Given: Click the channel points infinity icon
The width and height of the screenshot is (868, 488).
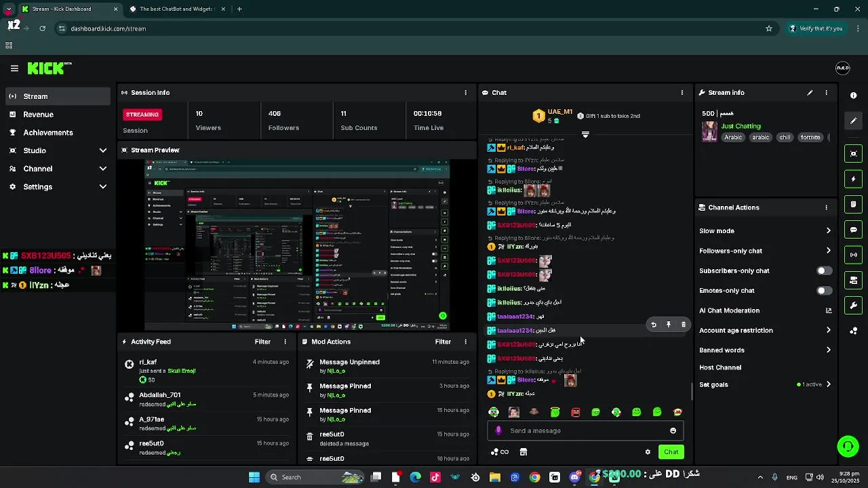Looking at the screenshot, I should coord(500,452).
